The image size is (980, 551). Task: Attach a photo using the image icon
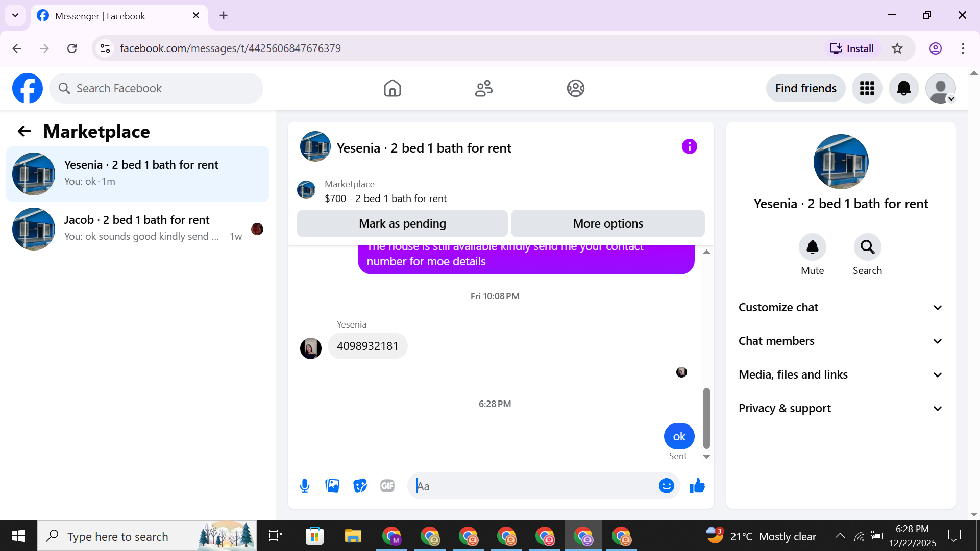pyautogui.click(x=332, y=486)
